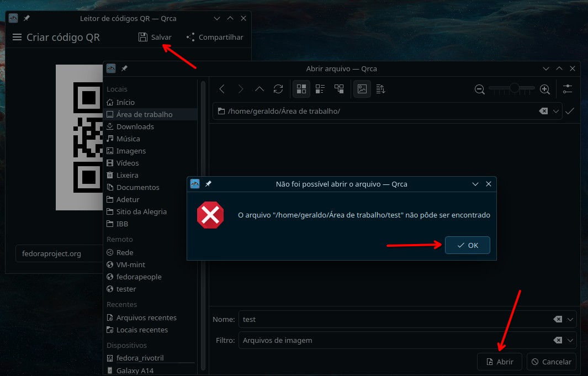Minimize the error dialog window
This screenshot has width=588, height=376.
475,184
